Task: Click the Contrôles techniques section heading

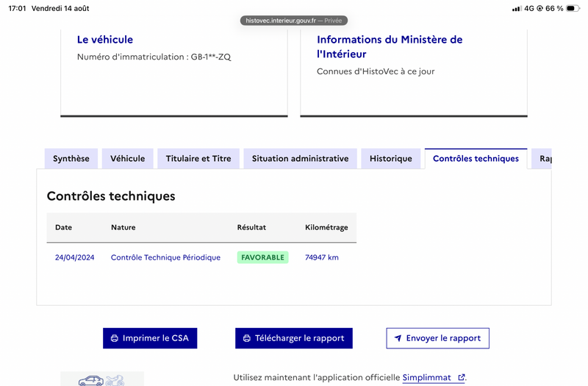Action: click(111, 196)
